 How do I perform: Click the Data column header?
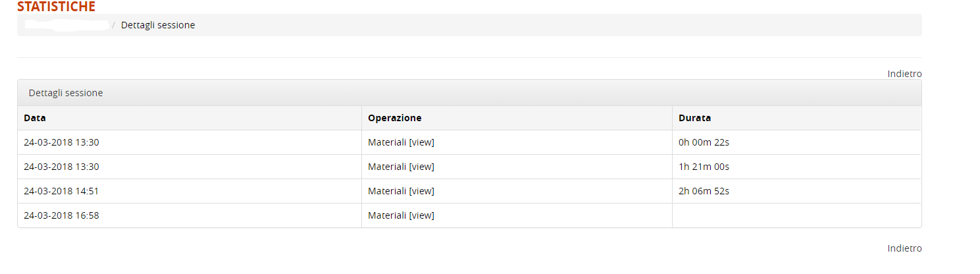coord(35,118)
